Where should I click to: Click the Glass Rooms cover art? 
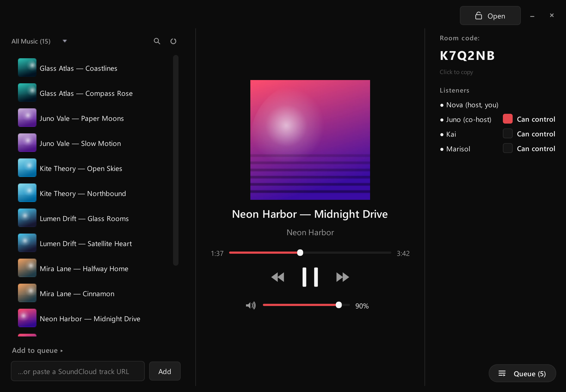click(27, 218)
